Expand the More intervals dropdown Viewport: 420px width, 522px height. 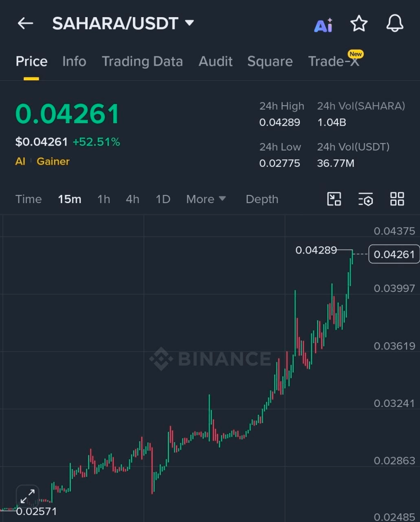click(x=206, y=199)
